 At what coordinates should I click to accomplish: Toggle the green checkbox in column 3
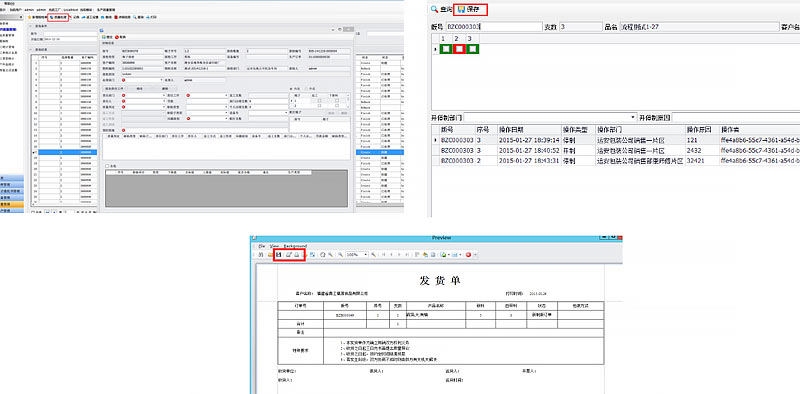pos(472,49)
